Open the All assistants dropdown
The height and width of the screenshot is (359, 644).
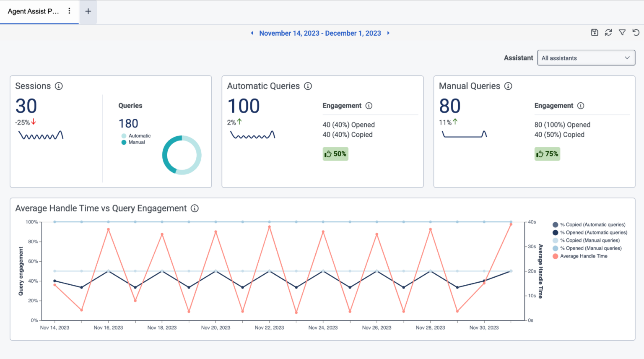pyautogui.click(x=586, y=57)
